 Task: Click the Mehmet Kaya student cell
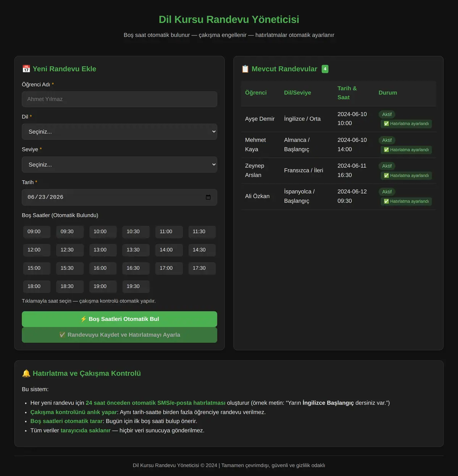[260, 145]
